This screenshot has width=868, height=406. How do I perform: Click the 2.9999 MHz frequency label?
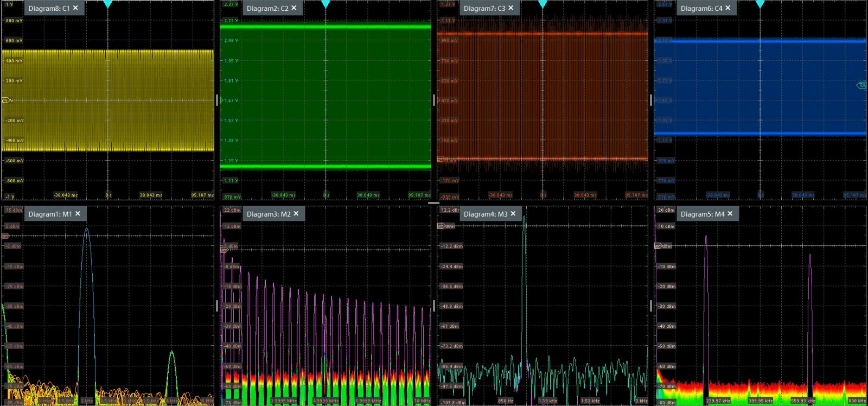click(x=283, y=401)
